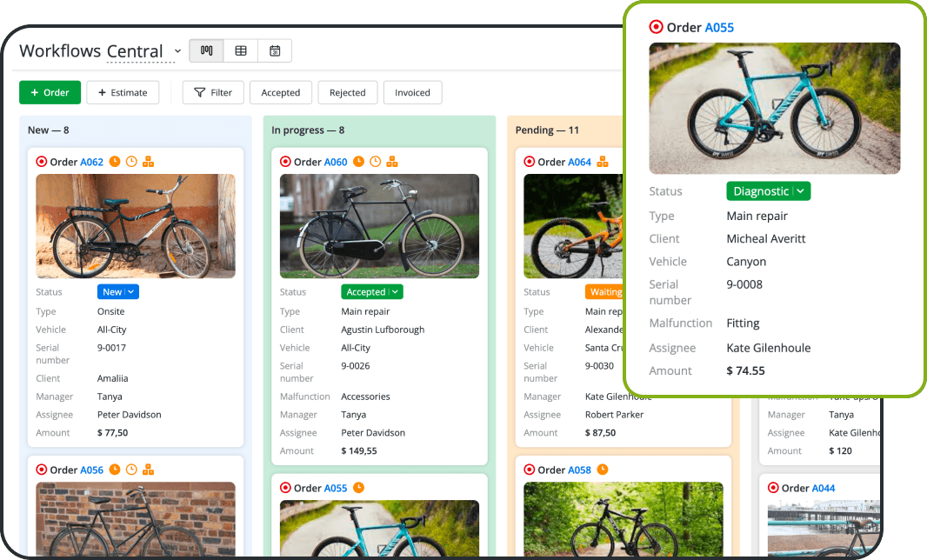Viewport: 927px width, 560px height.
Task: Click Accessories malfunction on A060
Action: 365,397
